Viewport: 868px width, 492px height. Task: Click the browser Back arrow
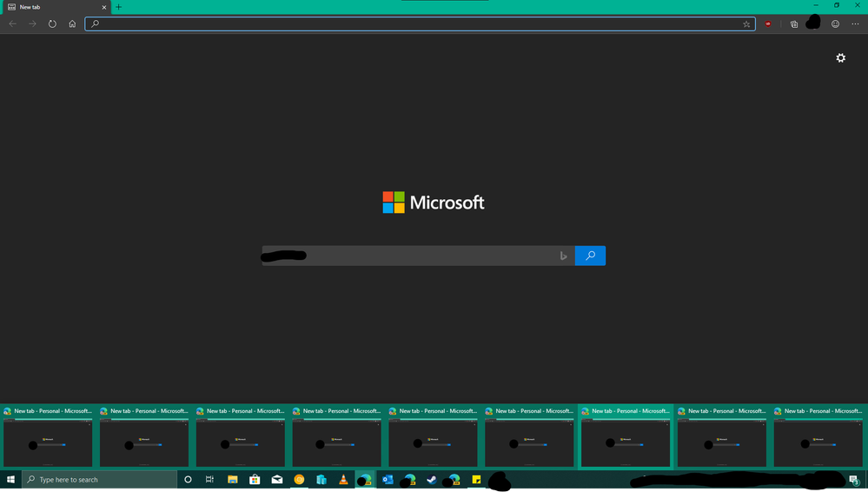(12, 23)
